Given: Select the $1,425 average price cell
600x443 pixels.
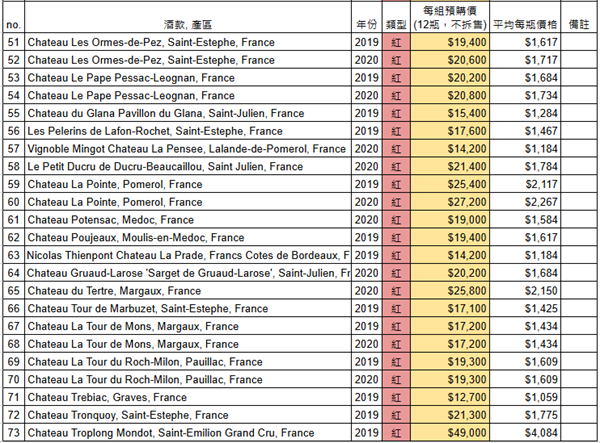Looking at the screenshot, I should coord(525,308).
